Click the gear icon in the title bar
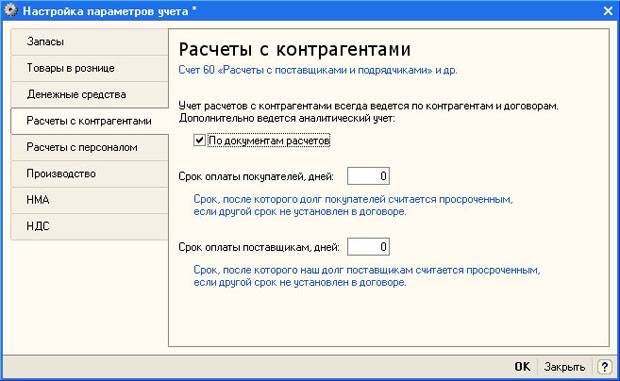 (x=11, y=10)
